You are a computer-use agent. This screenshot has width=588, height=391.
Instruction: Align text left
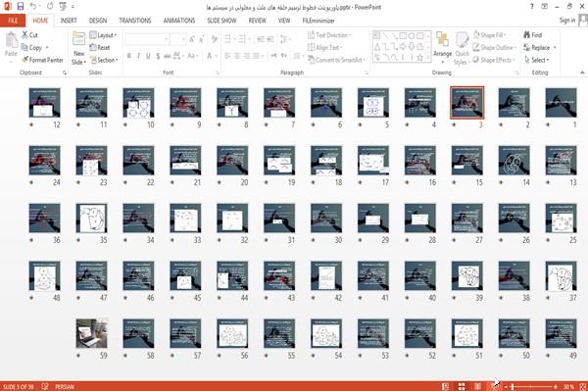click(x=227, y=56)
